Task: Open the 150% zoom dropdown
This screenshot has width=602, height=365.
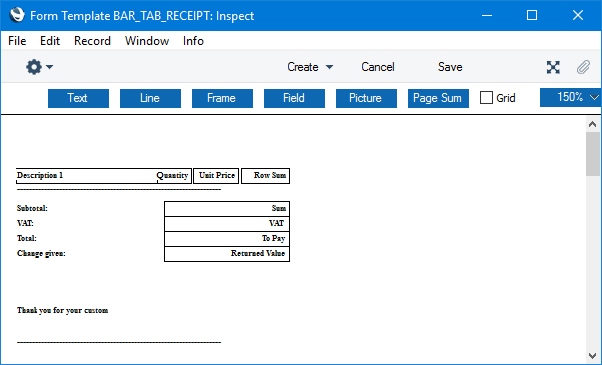Action: [571, 97]
